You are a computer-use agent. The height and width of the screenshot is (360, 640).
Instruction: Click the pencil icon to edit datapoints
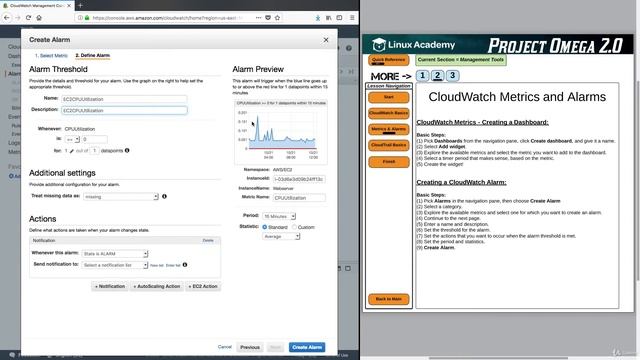point(72,151)
